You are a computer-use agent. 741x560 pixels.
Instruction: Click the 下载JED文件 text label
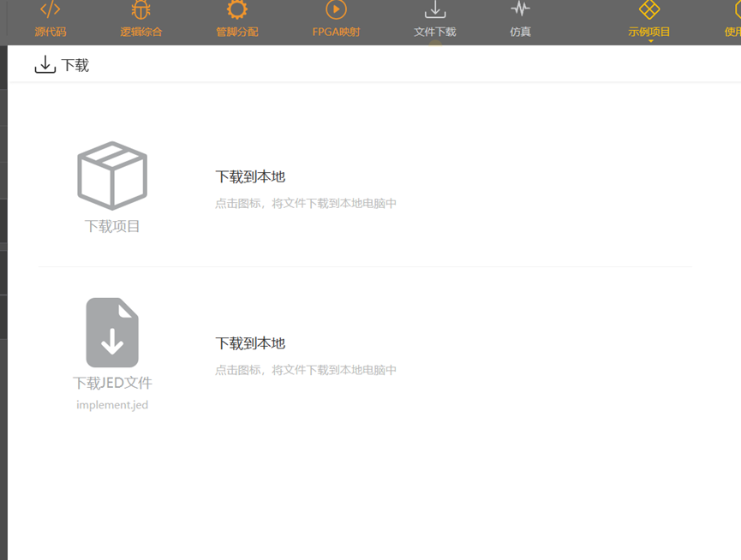112,383
